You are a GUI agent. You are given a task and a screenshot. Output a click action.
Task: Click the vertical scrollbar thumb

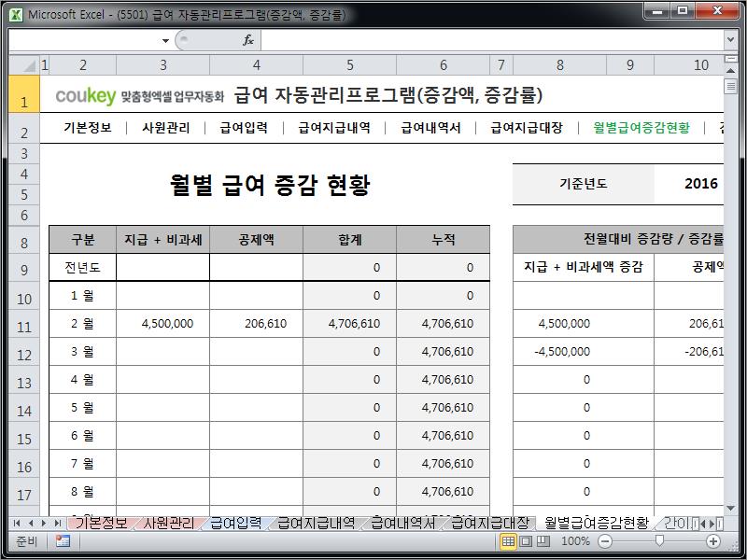coord(730,87)
